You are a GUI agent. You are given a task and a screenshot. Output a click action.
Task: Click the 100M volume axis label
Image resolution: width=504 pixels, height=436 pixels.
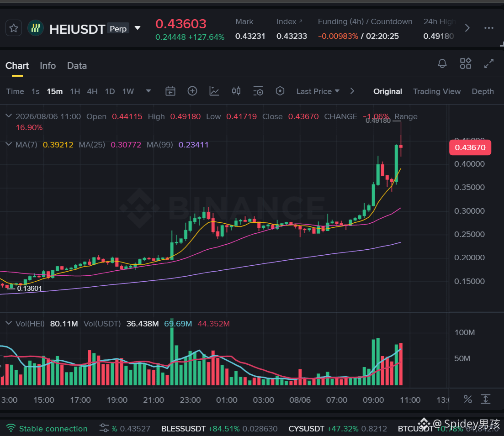click(x=464, y=332)
